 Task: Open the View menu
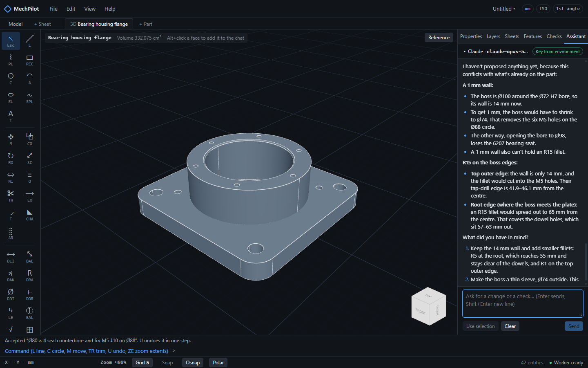pos(90,9)
